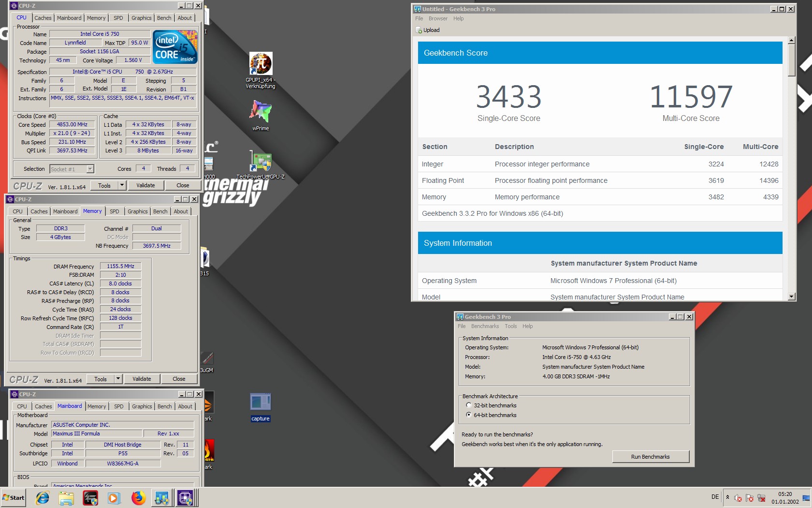812x508 pixels.
Task: Select 32-bit benchmarks radio option
Action: tap(468, 405)
